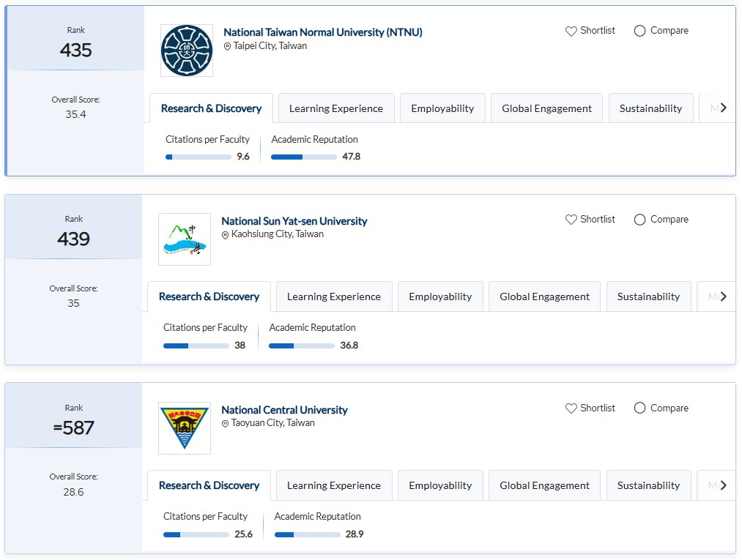This screenshot has width=742, height=560.
Task: Select Sustainability tab in National Central card
Action: click(648, 485)
